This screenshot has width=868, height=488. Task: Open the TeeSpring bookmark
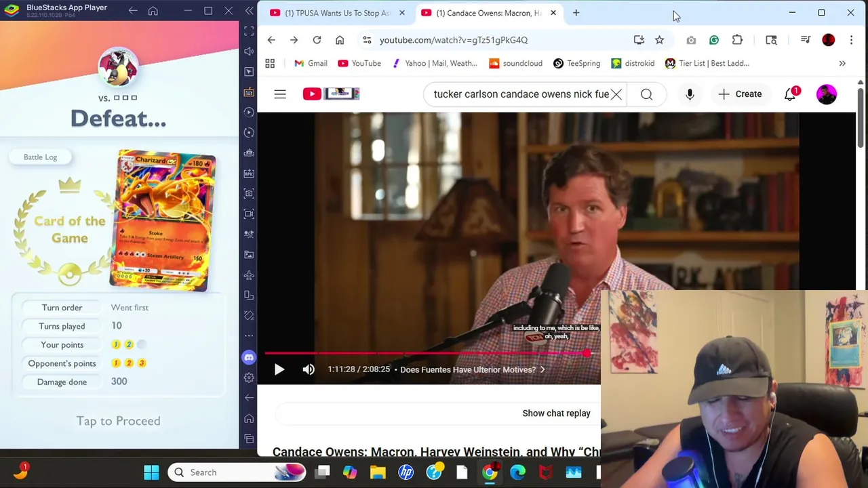[x=576, y=64]
